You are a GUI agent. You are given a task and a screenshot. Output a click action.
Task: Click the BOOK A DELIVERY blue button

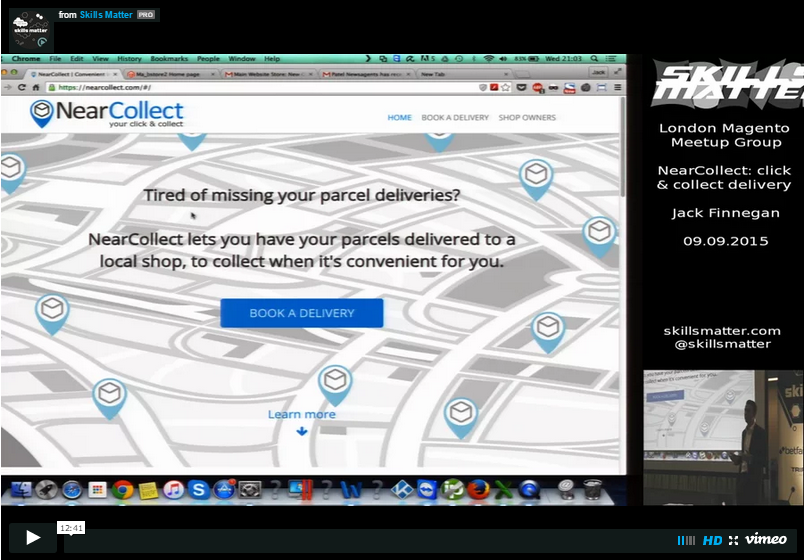tap(302, 313)
